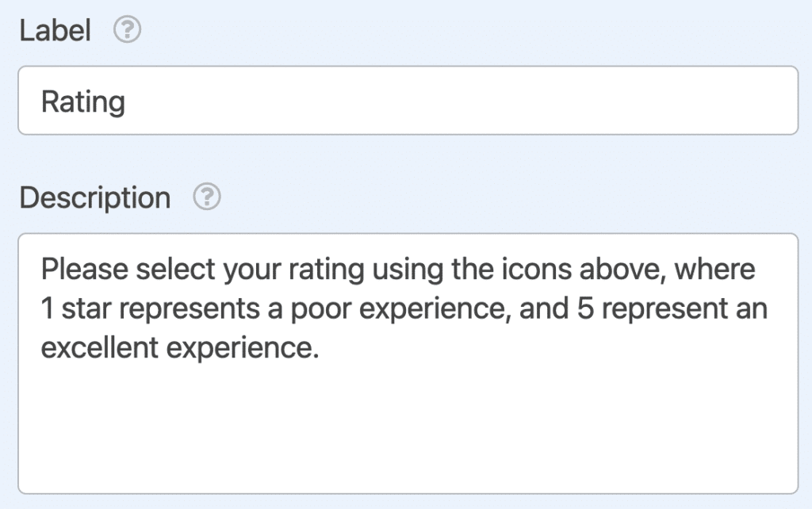
Task: Select the circled question mark near Label
Action: [x=128, y=29]
